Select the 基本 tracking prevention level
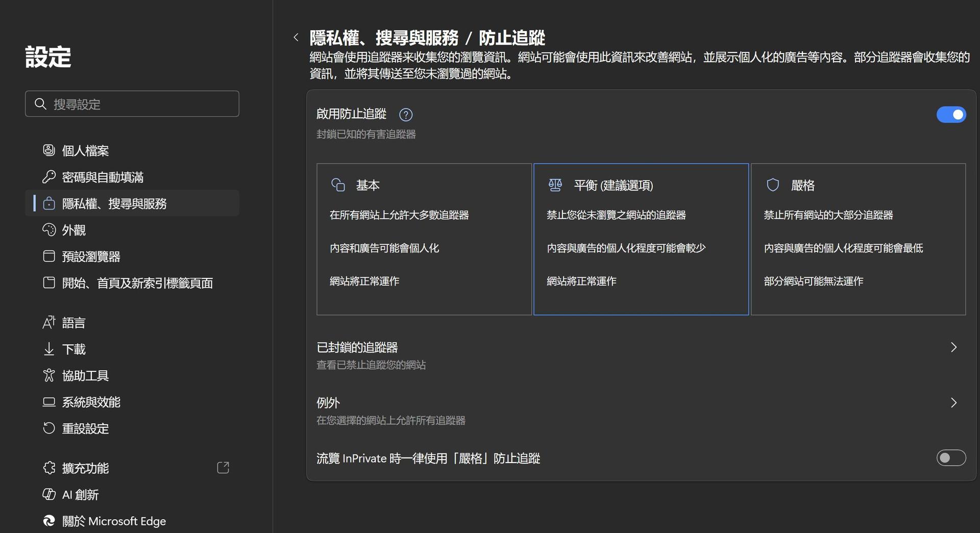The width and height of the screenshot is (980, 533). click(x=424, y=239)
